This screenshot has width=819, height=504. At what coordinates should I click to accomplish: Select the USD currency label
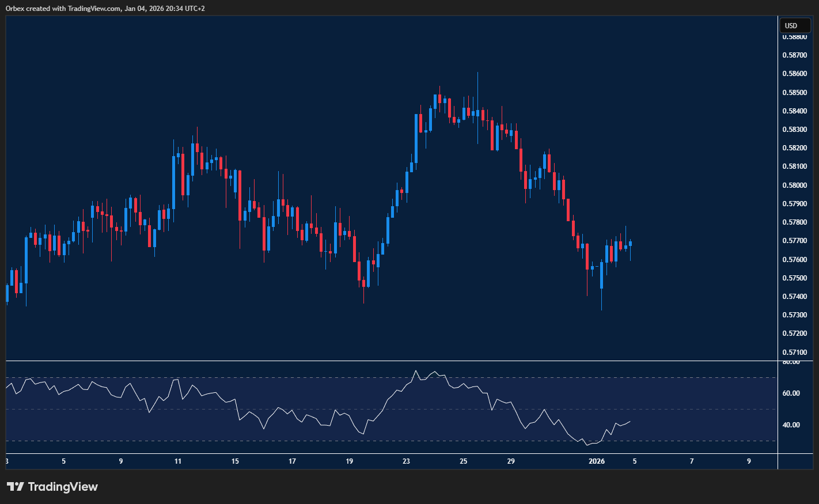795,25
